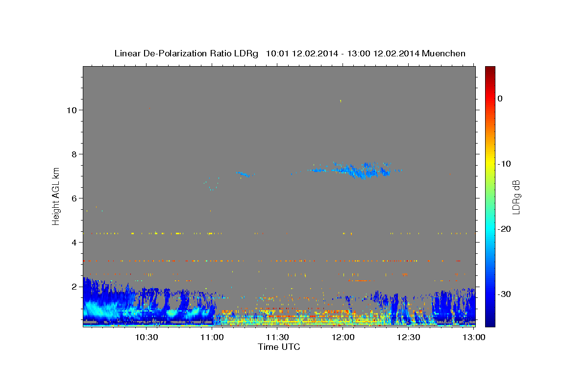Click the '12:00' time tick label
The width and height of the screenshot is (588, 392).
(x=343, y=337)
